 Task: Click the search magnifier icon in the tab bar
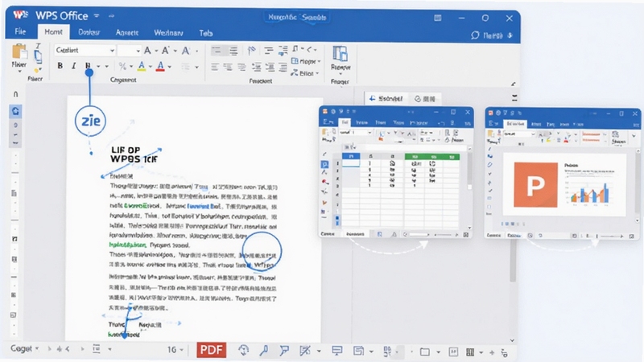click(x=475, y=35)
